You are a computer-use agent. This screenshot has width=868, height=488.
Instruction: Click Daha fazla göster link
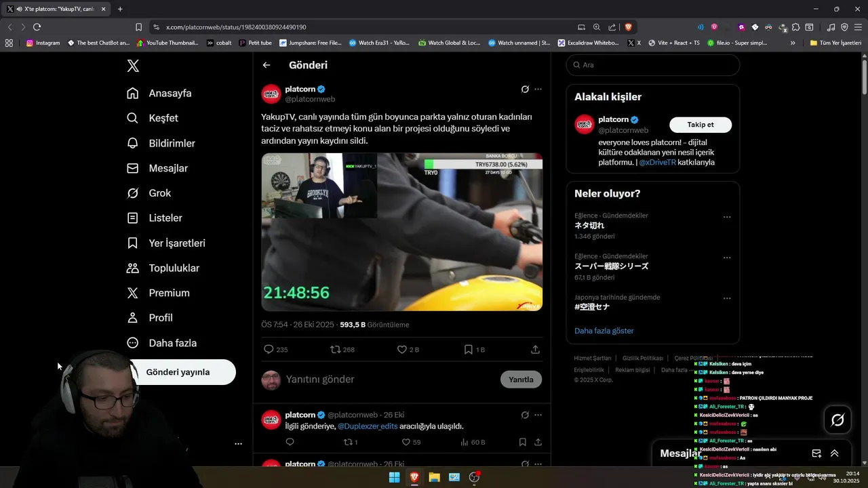point(604,331)
